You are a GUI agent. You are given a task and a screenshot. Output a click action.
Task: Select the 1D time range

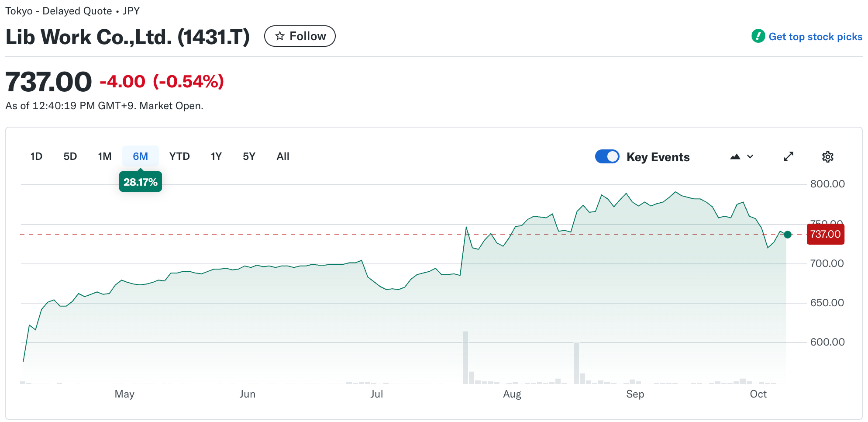tap(36, 156)
